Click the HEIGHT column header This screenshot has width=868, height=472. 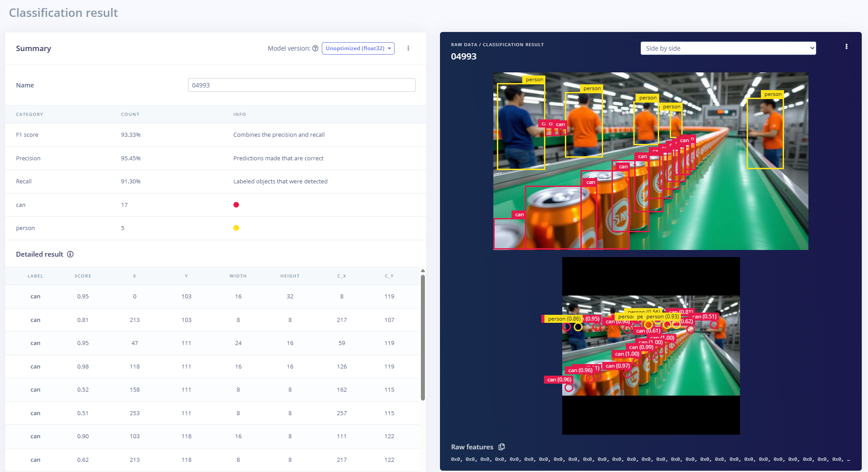point(290,276)
